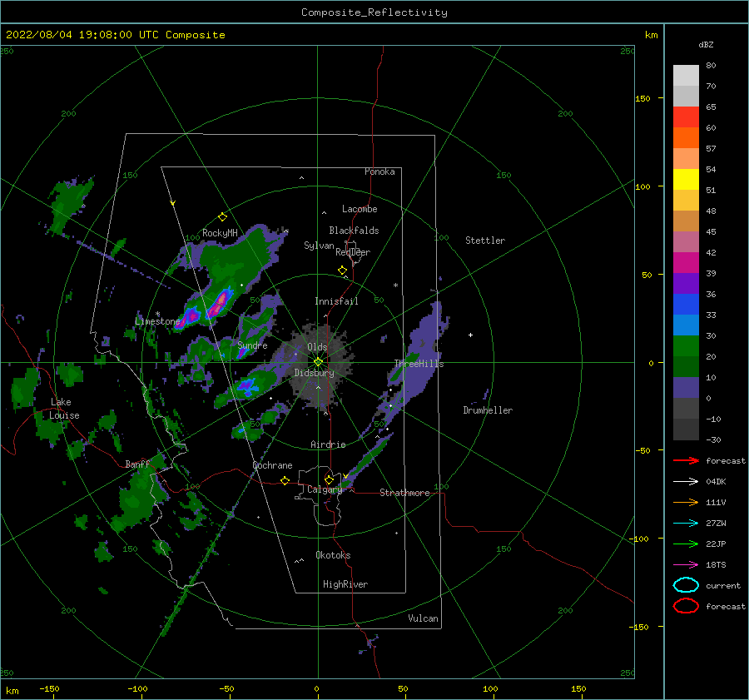
Task: Select the yellow diamond below Cochrane
Action: 285,480
